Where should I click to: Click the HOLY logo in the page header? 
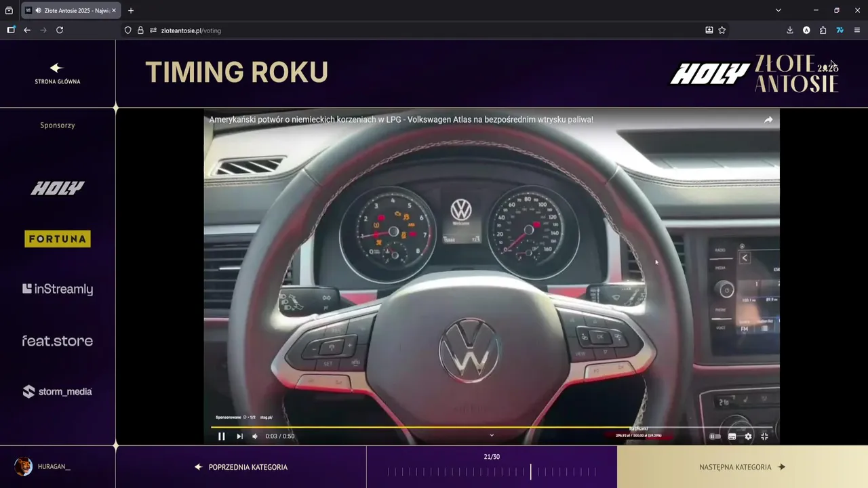[x=709, y=74]
